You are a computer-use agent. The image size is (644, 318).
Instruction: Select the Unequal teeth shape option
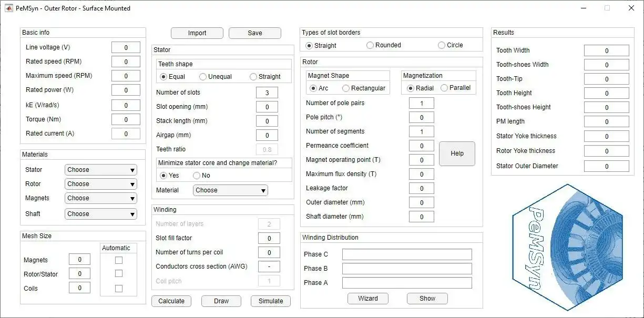(203, 77)
